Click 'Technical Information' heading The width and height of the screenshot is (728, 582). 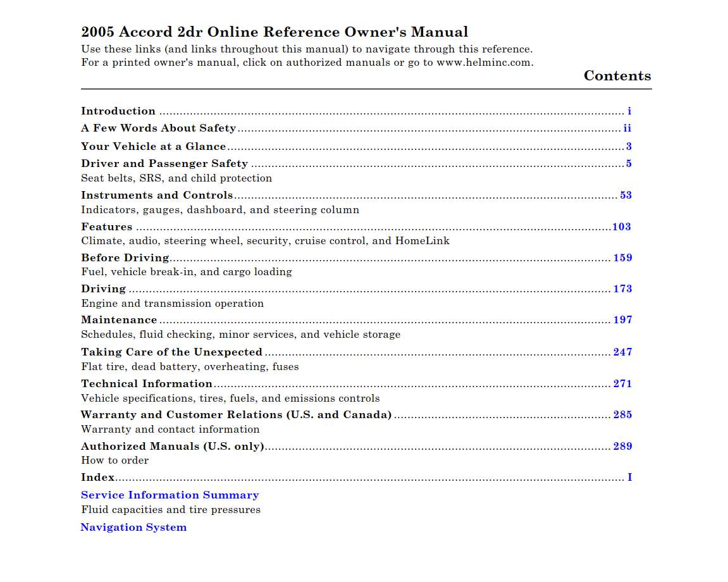[x=147, y=383]
